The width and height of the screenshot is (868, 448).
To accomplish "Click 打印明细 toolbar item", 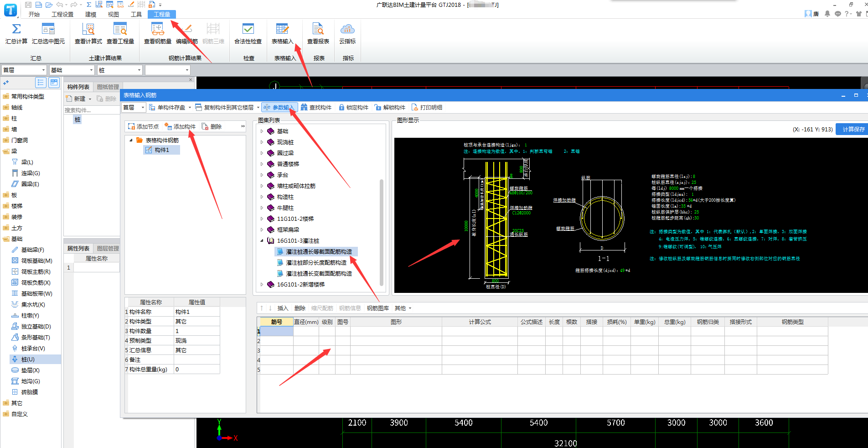I will click(x=427, y=107).
